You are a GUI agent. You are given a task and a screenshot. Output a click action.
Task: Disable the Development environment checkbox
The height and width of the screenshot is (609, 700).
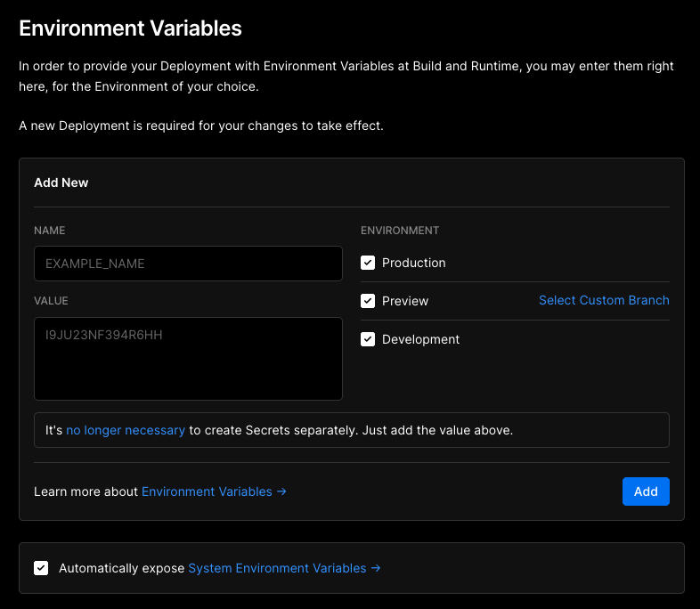click(368, 339)
